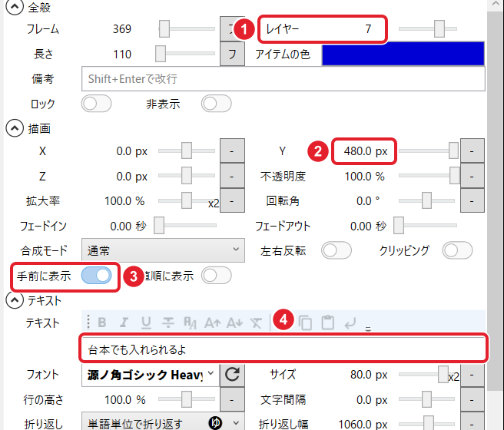Screen dimensions: 504x430
Task: Click the animation button for サイズ
Action: 472,375
